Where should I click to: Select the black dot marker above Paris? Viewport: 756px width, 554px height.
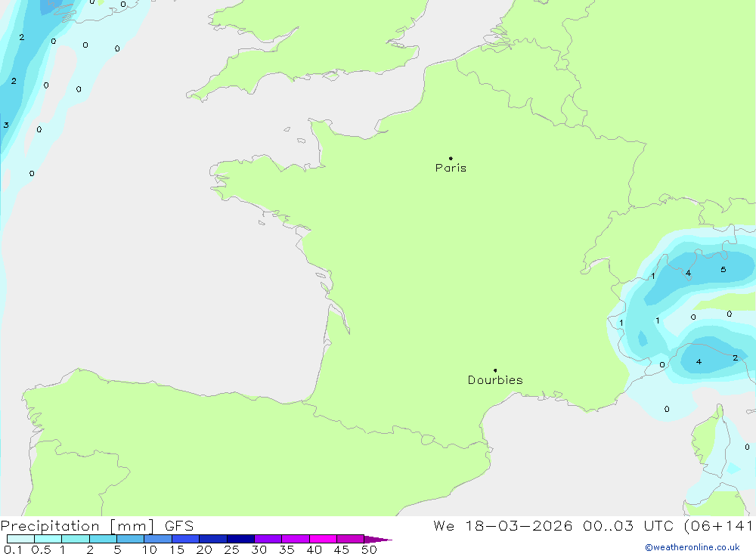pyautogui.click(x=451, y=158)
